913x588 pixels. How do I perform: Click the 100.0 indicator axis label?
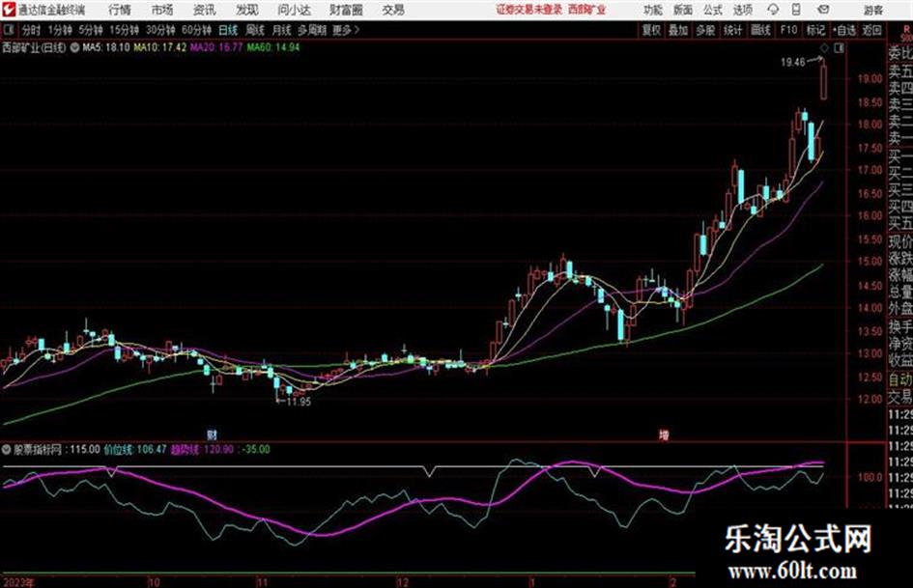[x=870, y=477]
